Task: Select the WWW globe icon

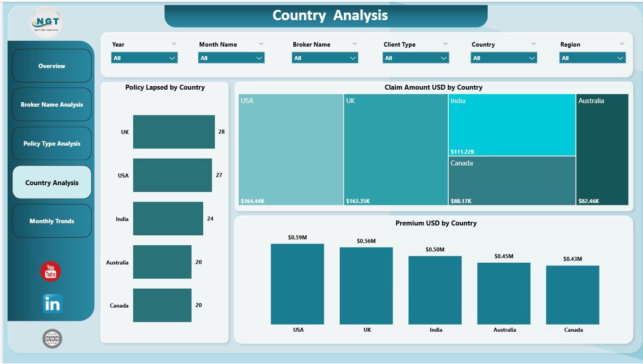Action: [52, 338]
